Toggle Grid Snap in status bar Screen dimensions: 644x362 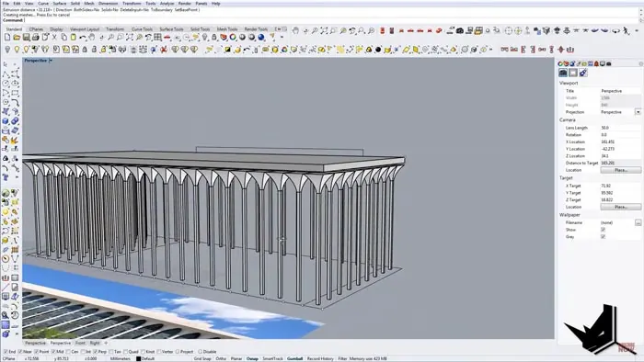[202, 358]
